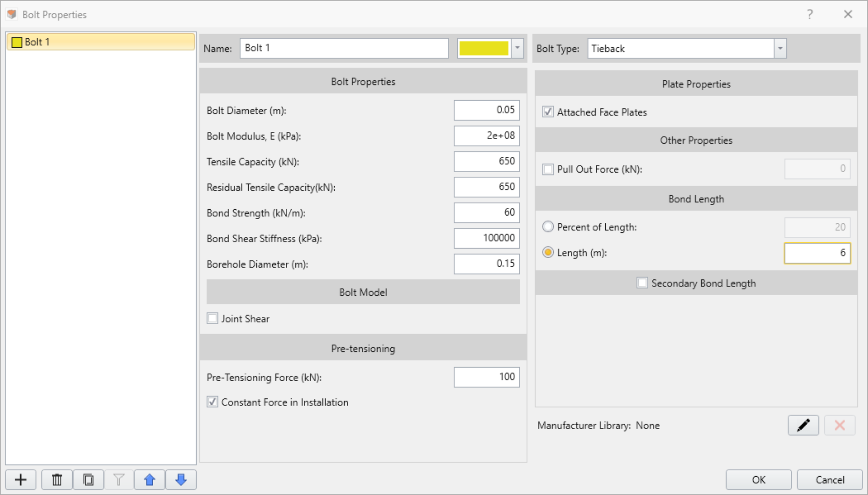This screenshot has height=495, width=868.
Task: Enable Joint Shear checkbox
Action: click(212, 318)
